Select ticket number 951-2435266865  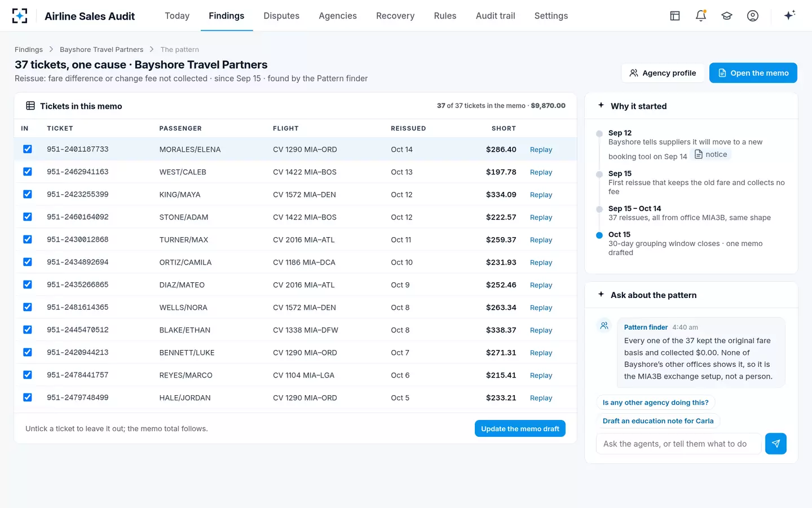tap(78, 284)
